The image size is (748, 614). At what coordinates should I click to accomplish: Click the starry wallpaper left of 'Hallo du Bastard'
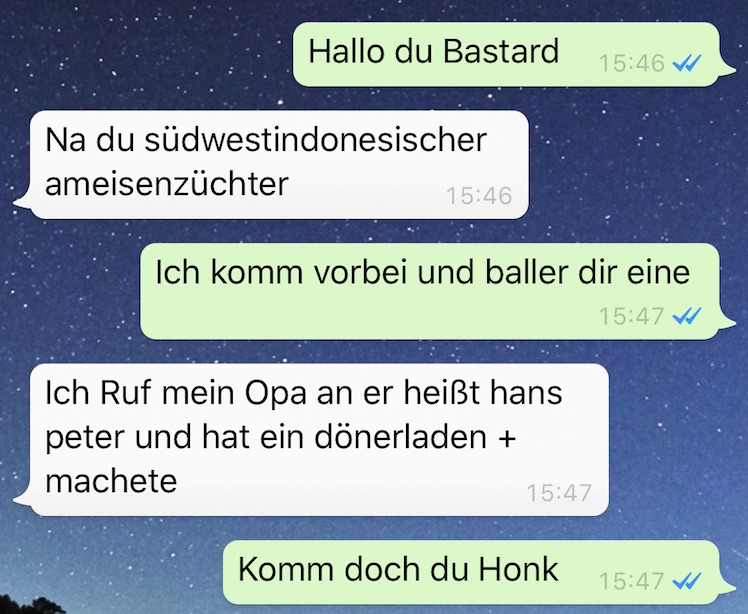(143, 52)
